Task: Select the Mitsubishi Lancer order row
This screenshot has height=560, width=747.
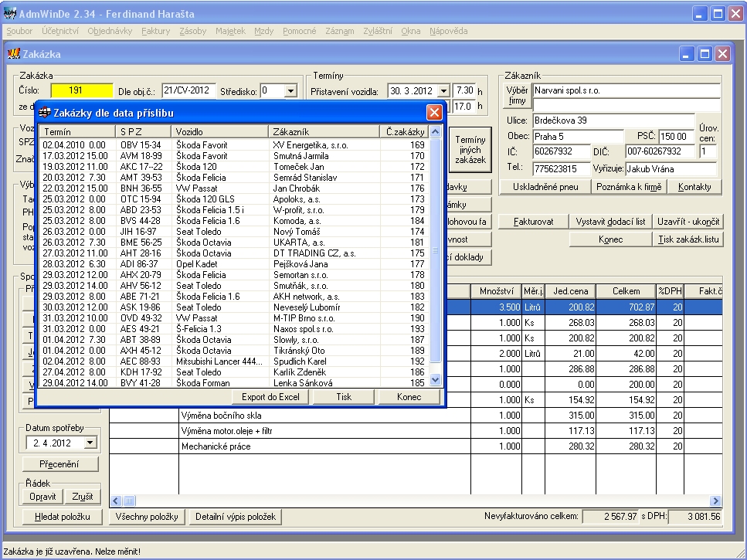Action: pos(222,361)
